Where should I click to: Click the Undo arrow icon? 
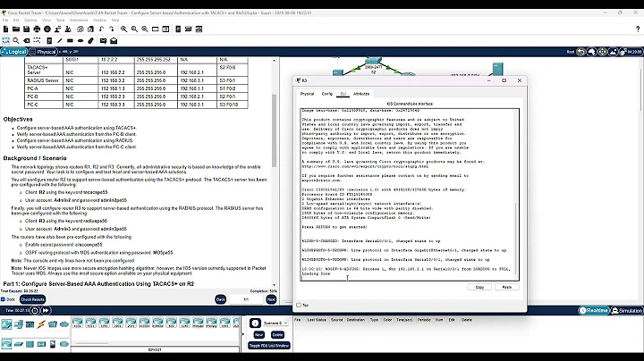pos(101,29)
